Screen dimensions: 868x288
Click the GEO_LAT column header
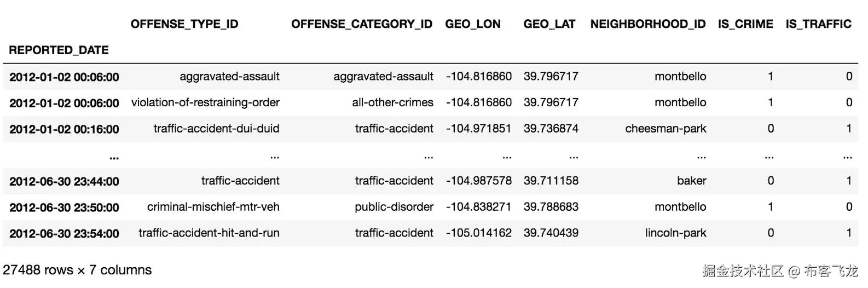click(549, 24)
